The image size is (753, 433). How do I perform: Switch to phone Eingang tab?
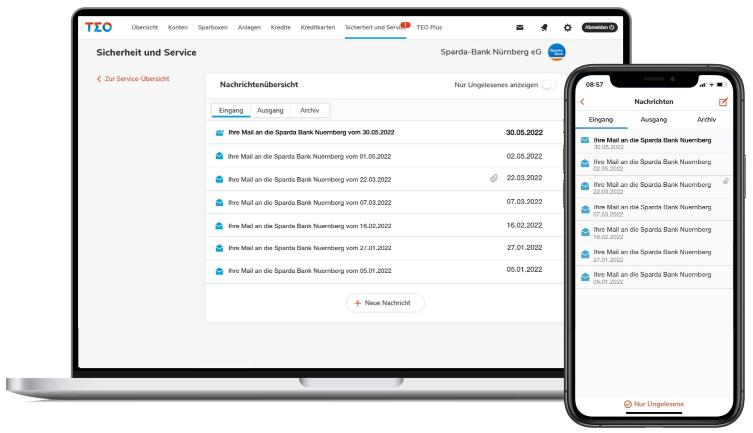[601, 120]
